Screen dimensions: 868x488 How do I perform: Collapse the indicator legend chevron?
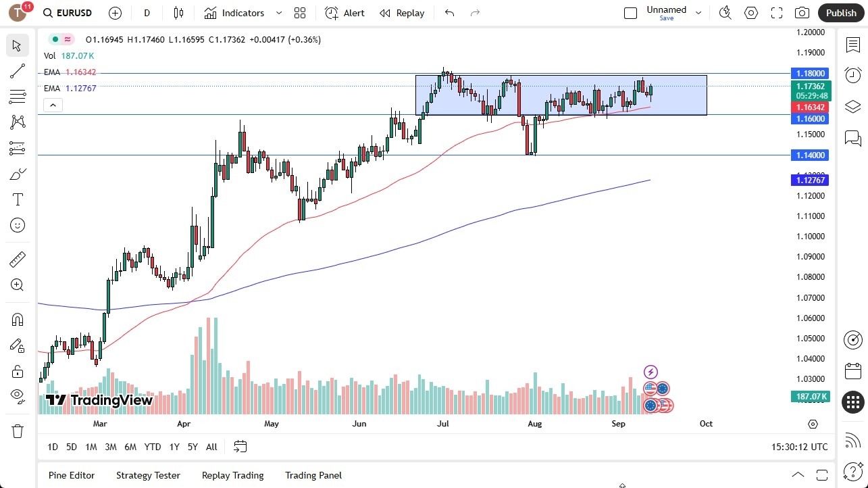(53, 105)
